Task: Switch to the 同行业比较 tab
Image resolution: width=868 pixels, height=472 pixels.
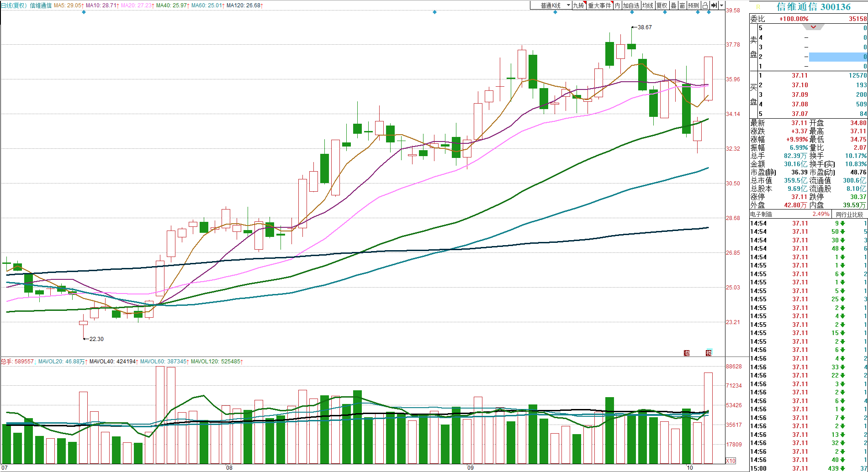Action: [849, 215]
